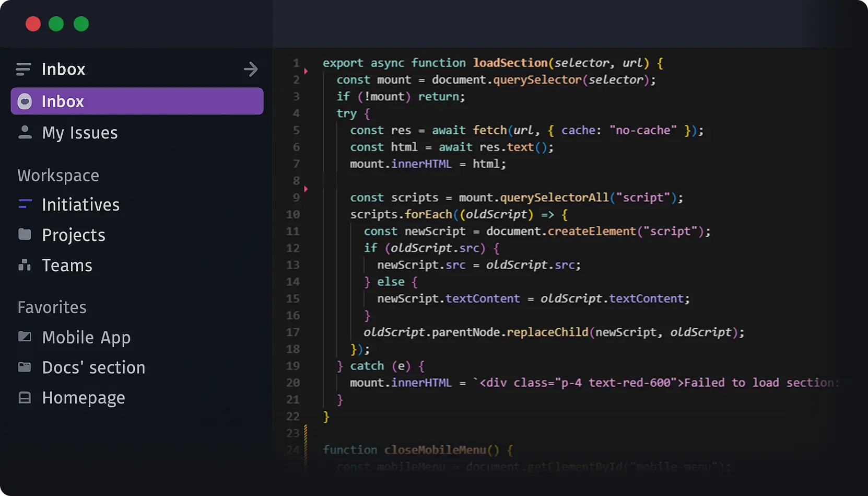Screen dimensions: 868x496
Task: Click line number 20 in the gutter
Action: click(293, 383)
